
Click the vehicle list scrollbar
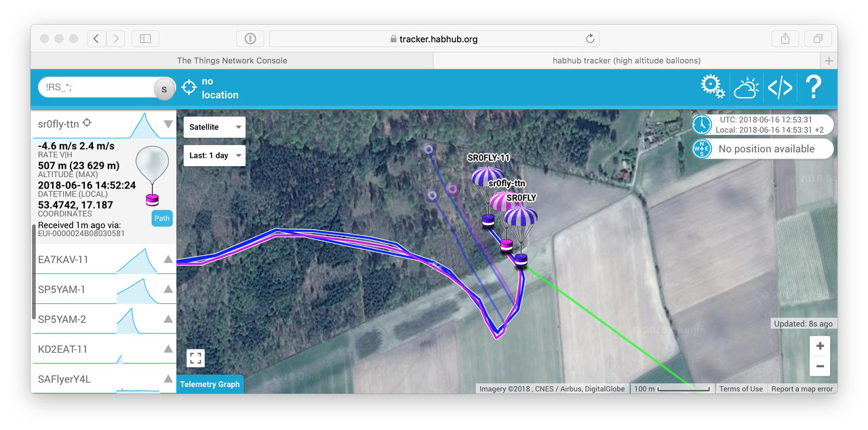tap(34, 271)
